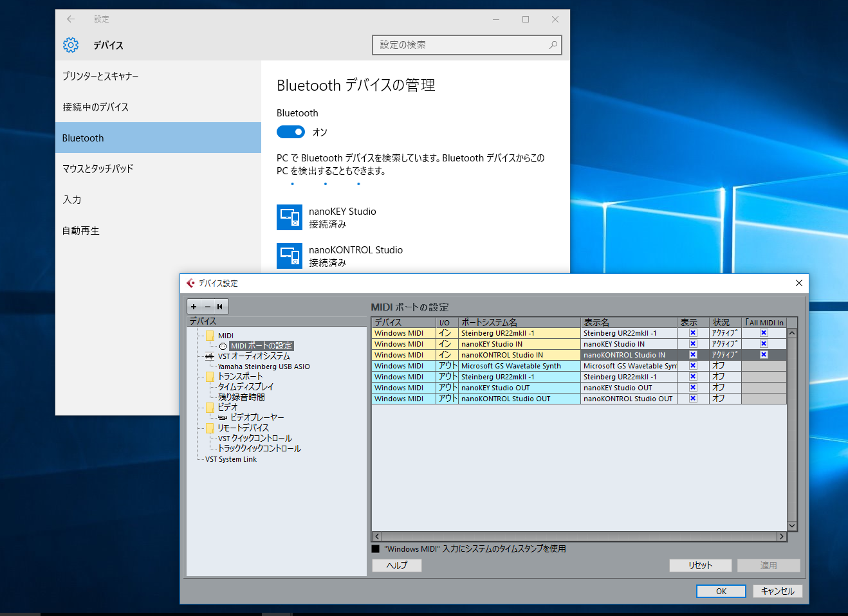
Task: Close the デバイス設定 dialog with the X
Action: tap(798, 283)
